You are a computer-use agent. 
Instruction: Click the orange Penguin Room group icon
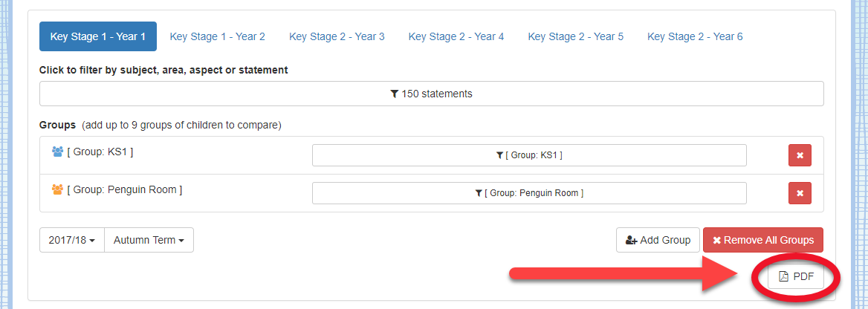57,189
